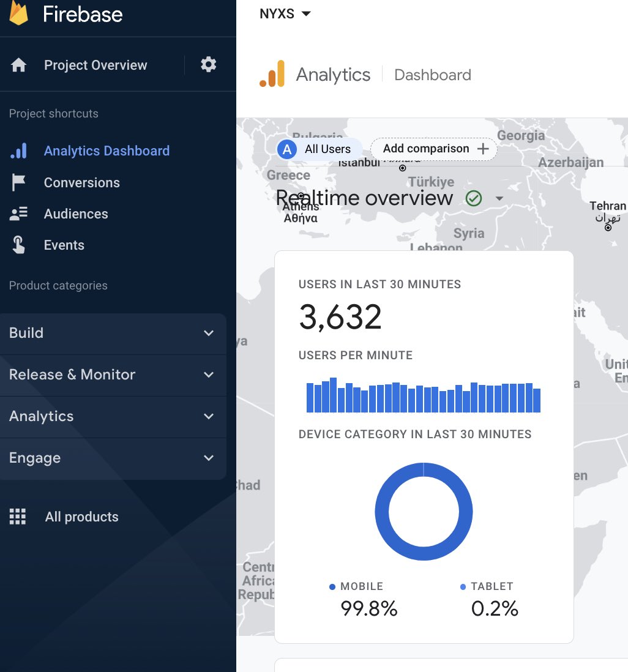Screen dimensions: 628x672
Task: Expand the Release & Monitor category
Action: click(x=113, y=375)
